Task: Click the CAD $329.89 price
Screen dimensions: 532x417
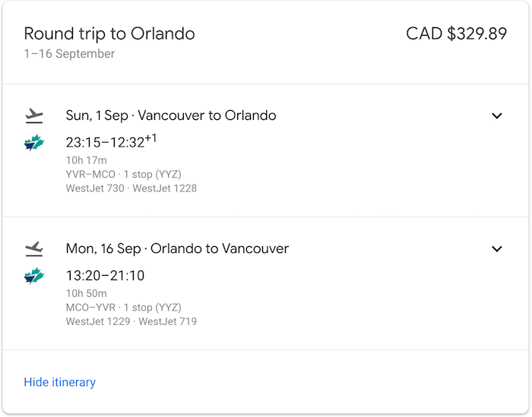Action: click(x=456, y=34)
